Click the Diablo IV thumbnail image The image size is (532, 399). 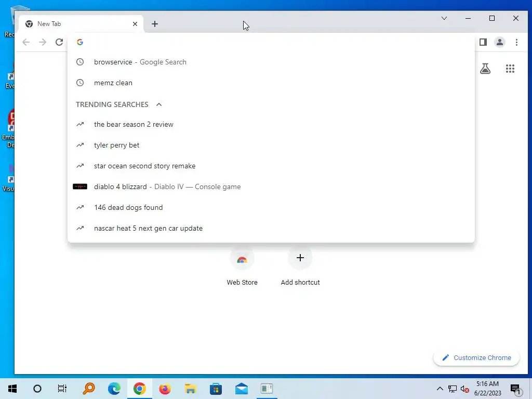(x=80, y=187)
